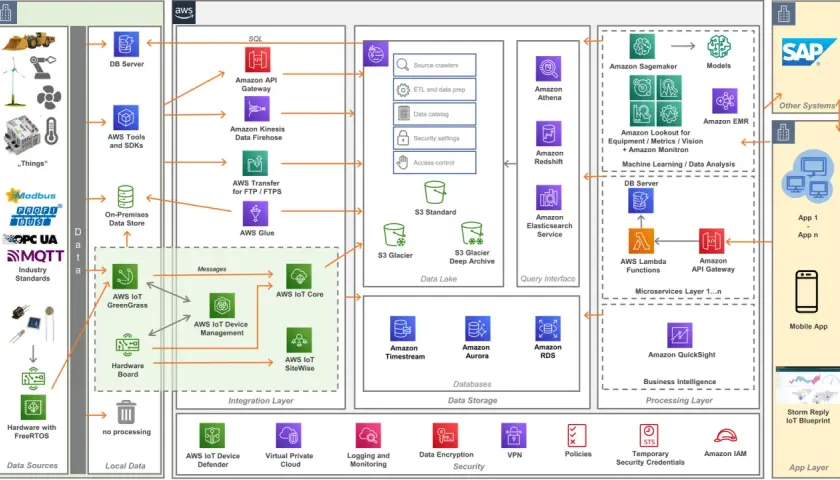Click the AWS logo at the top
The width and height of the screenshot is (840, 480).
point(184,13)
